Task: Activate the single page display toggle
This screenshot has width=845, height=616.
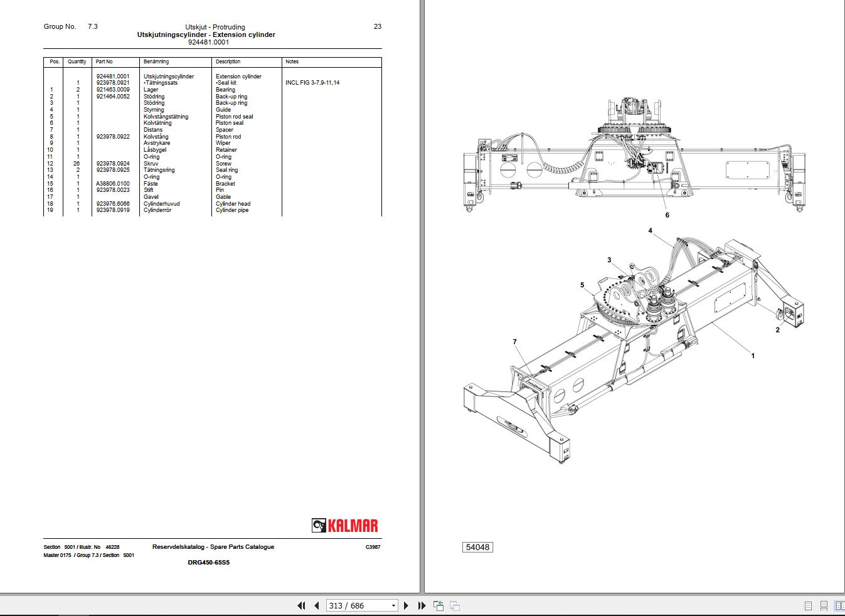Action: click(808, 606)
